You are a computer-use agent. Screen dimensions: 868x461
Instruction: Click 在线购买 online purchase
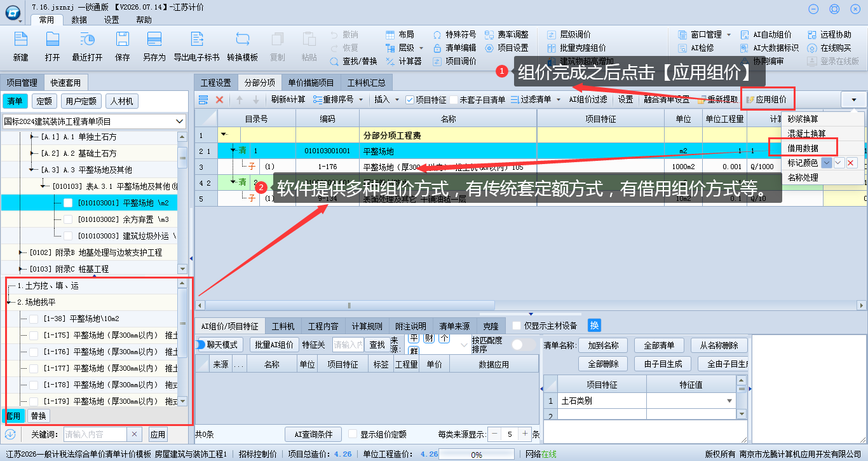click(x=829, y=48)
